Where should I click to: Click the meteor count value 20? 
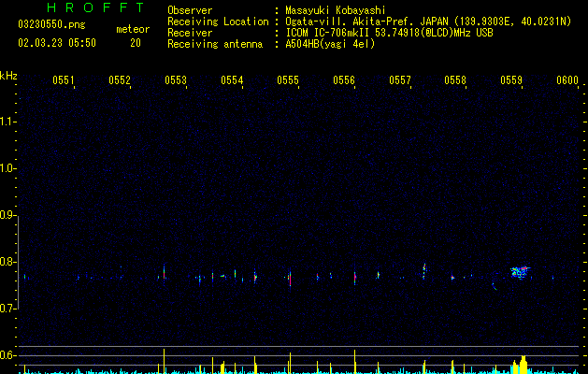(136, 43)
